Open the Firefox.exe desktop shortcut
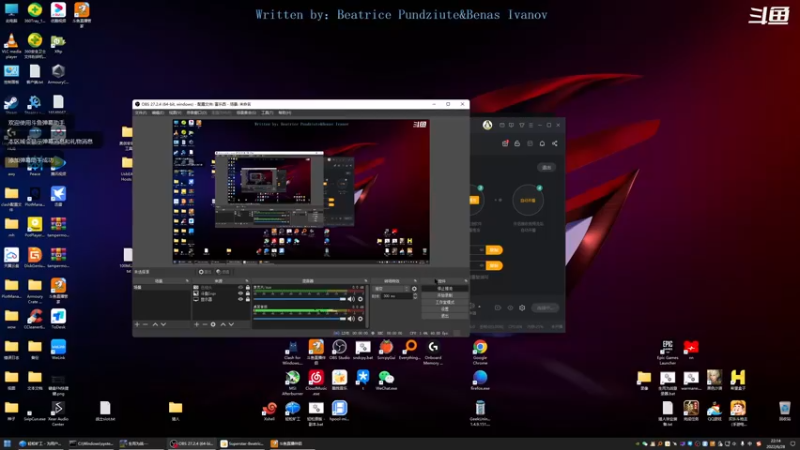Image resolution: width=800 pixels, height=450 pixels. pos(480,381)
